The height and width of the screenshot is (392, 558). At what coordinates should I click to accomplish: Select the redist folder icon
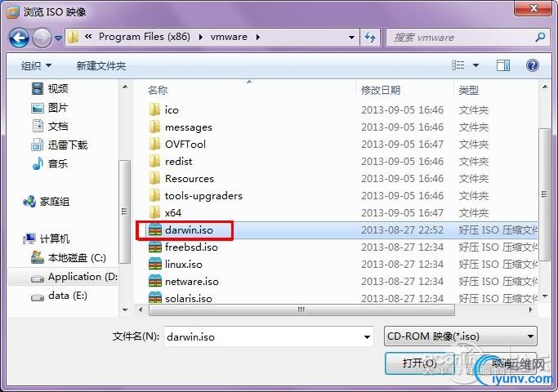tap(154, 161)
